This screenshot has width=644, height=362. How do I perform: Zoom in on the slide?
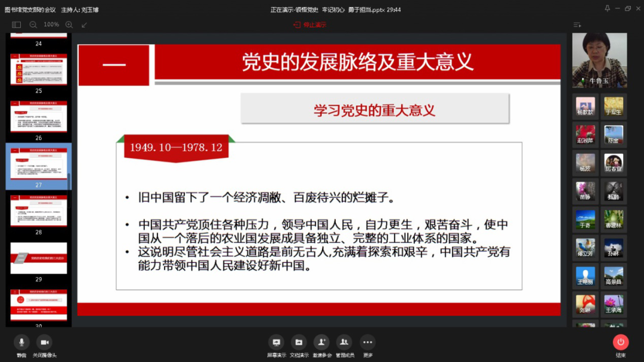coord(69,25)
